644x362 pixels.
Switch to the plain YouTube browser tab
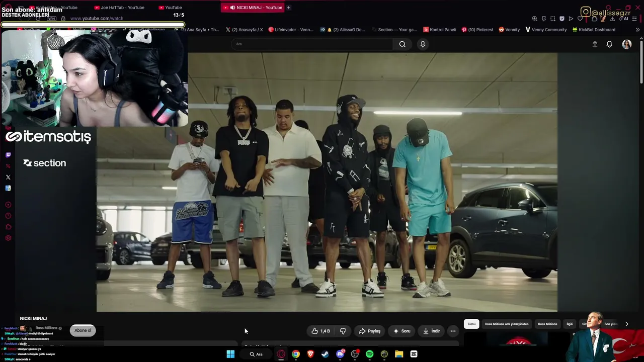170,8
